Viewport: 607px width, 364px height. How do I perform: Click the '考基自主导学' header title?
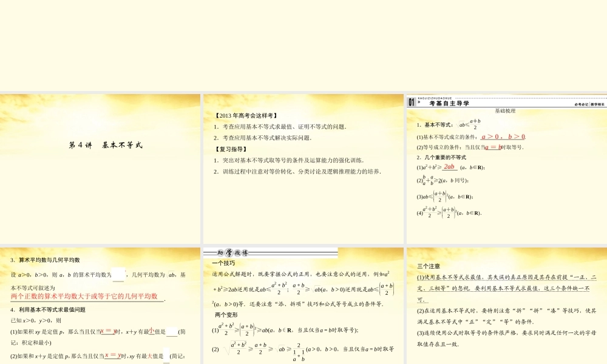click(449, 103)
